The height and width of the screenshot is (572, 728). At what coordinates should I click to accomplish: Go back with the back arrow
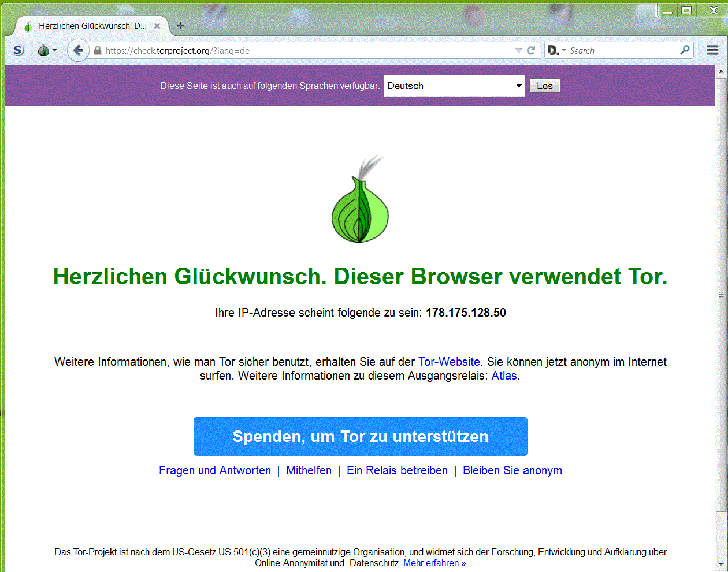point(78,51)
